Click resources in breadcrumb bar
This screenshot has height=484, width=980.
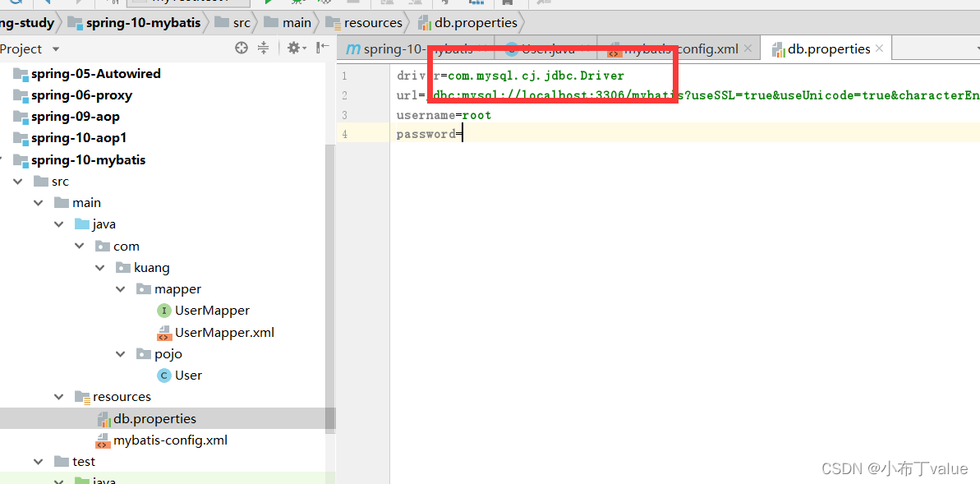(364, 23)
